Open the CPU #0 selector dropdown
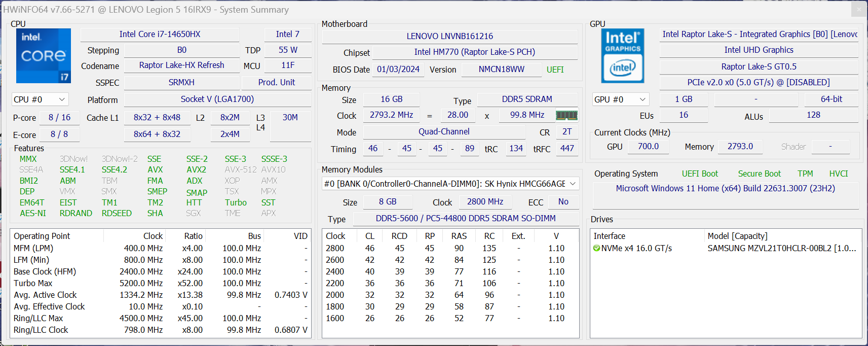This screenshot has height=346, width=868. 40,99
